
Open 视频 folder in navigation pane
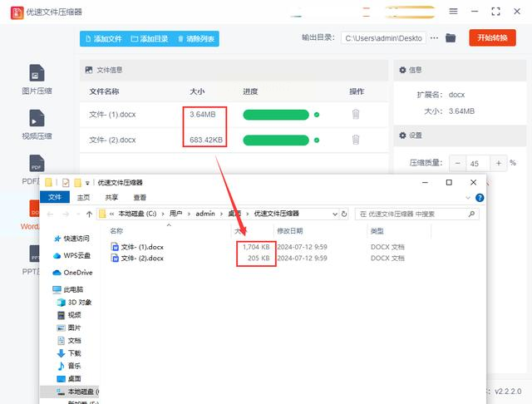(x=69, y=315)
